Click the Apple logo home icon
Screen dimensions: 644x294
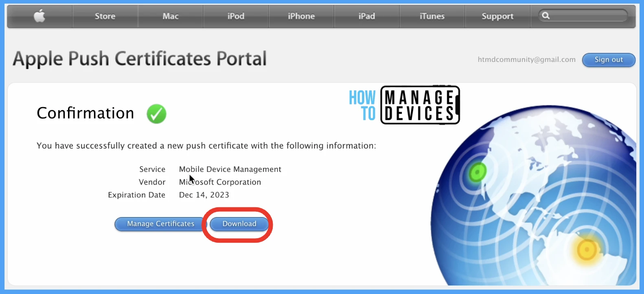pos(39,16)
